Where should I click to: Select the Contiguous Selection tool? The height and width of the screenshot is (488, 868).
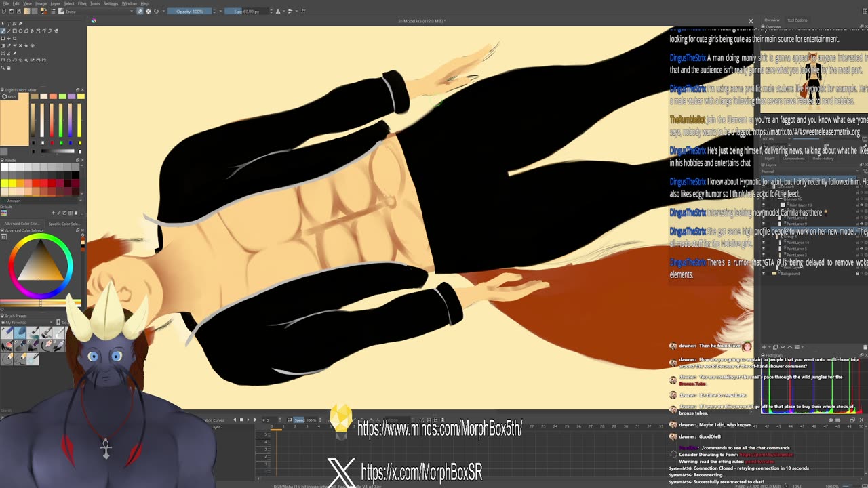coord(26,60)
